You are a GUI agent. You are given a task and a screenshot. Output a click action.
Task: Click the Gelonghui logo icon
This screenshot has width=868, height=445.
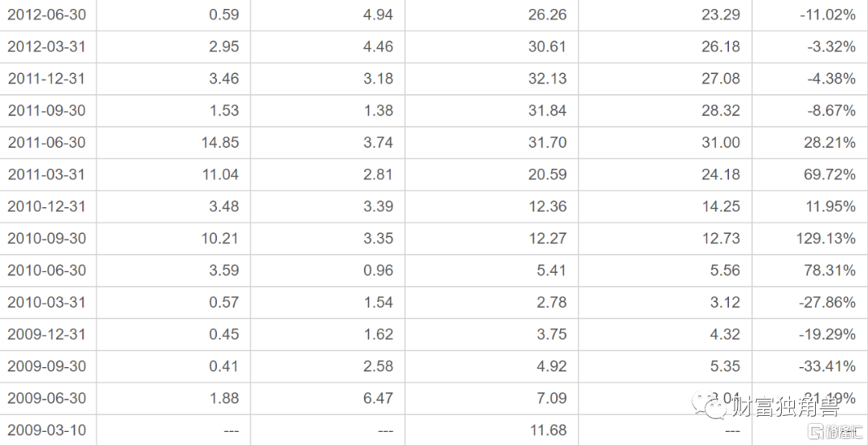817,431
